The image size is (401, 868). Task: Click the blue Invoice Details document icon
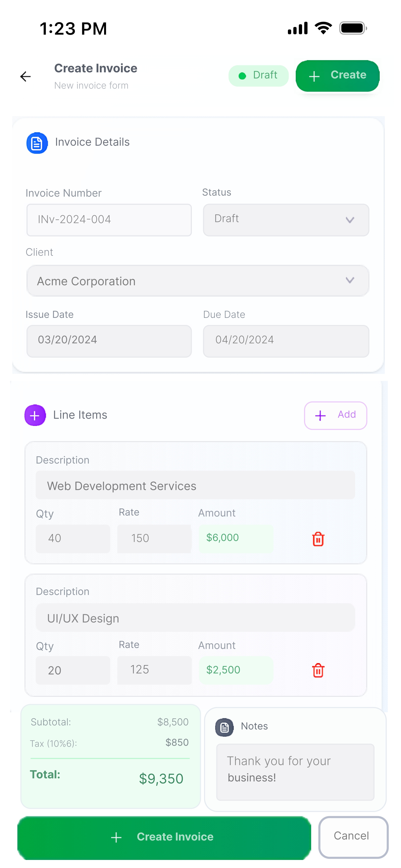click(x=37, y=143)
